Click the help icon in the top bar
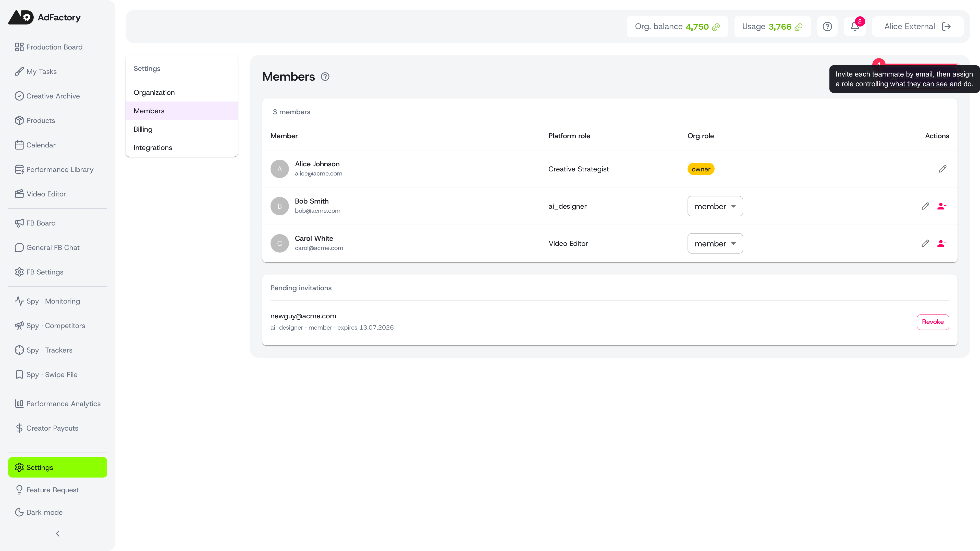Screen dimensions: 980x551 click(827, 27)
